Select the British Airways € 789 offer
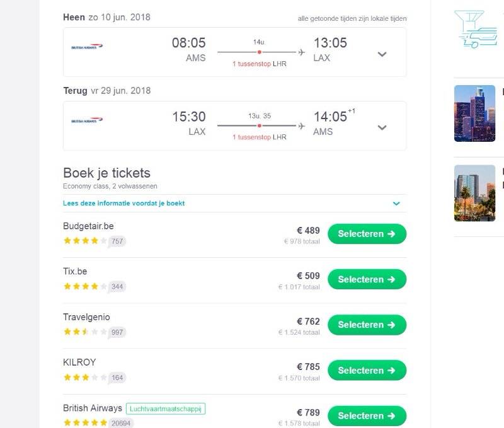The height and width of the screenshot is (428, 504). [367, 415]
